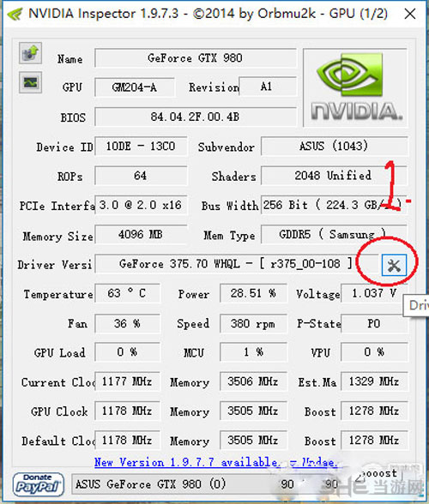Open driver profile settings wrench icon
Screen dimensions: 429x504
[394, 265]
